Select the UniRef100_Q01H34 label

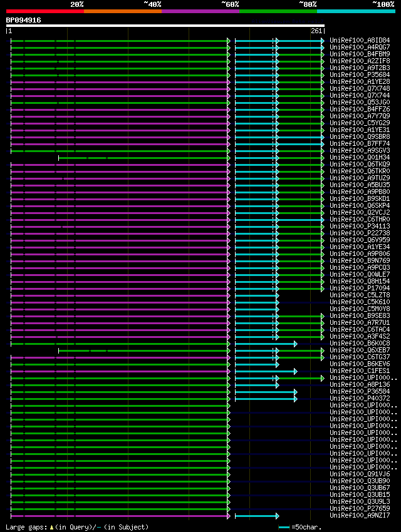click(x=360, y=158)
